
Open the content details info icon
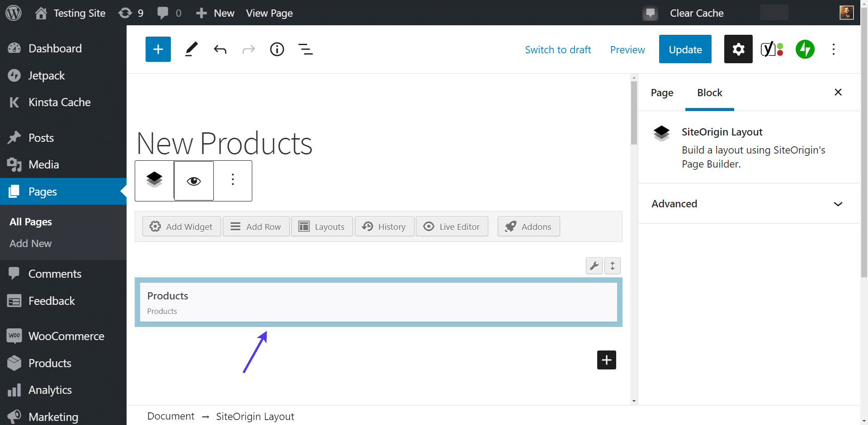click(277, 49)
